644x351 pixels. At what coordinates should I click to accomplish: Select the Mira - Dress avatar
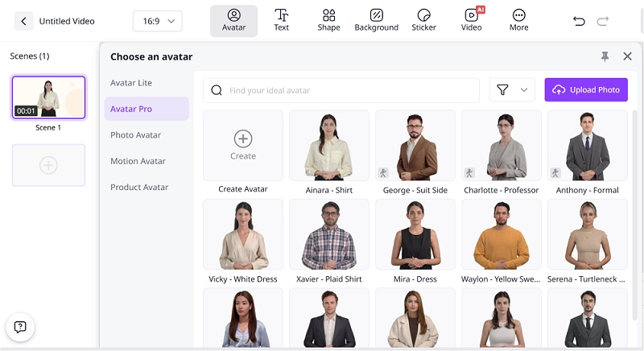click(415, 234)
